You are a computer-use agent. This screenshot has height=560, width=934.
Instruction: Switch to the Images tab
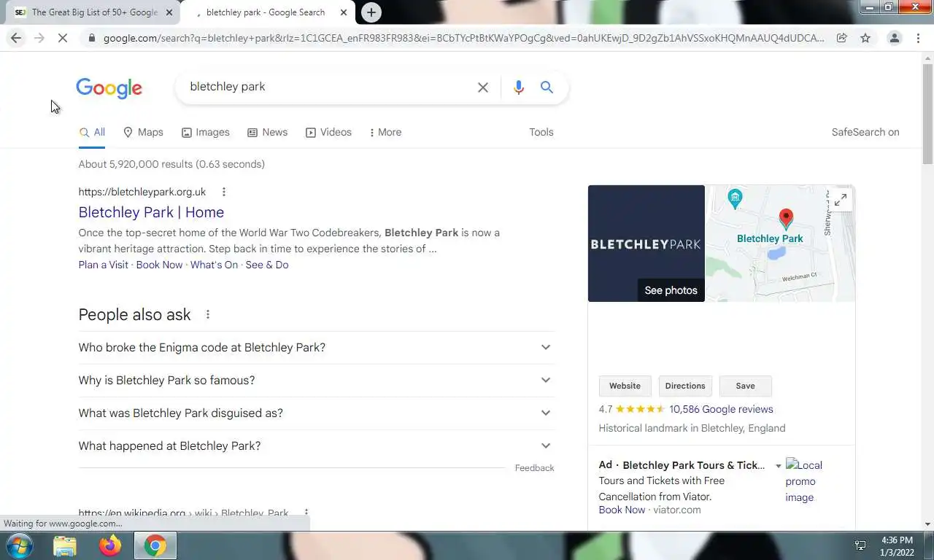pyautogui.click(x=206, y=133)
